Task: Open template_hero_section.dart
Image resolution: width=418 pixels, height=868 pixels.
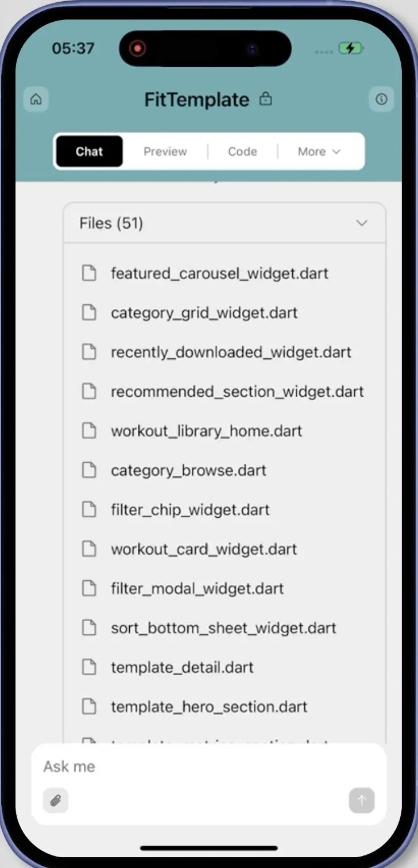Action: [208, 707]
